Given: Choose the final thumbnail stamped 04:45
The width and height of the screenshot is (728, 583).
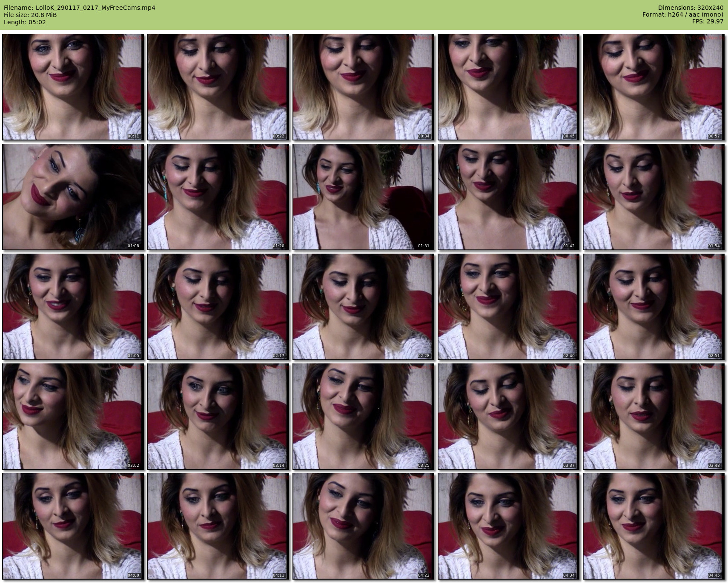Looking at the screenshot, I should (653, 526).
